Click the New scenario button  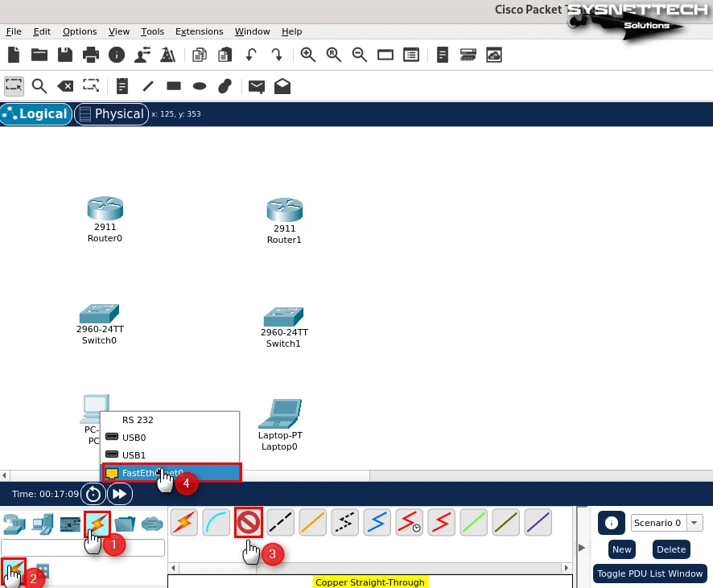pos(621,549)
